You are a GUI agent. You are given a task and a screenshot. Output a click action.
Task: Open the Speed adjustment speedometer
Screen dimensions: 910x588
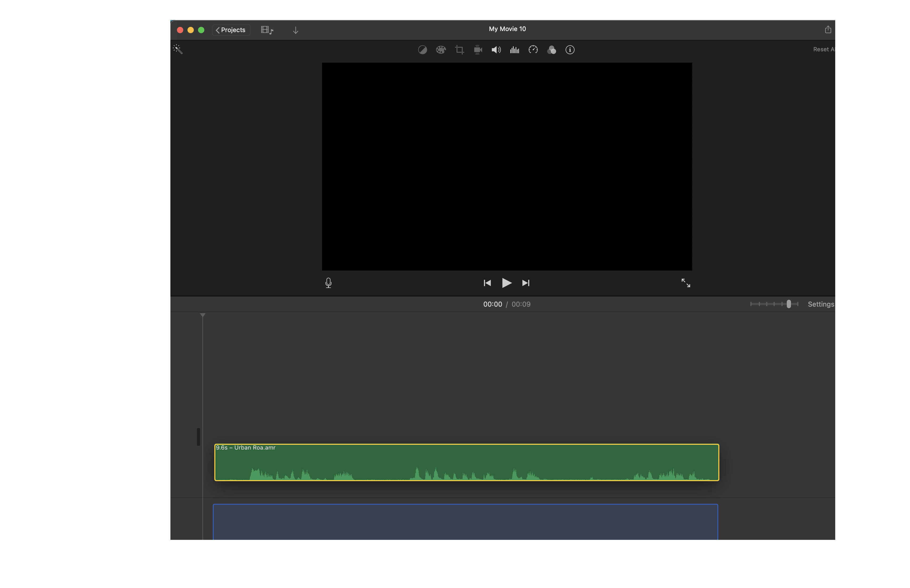point(533,50)
